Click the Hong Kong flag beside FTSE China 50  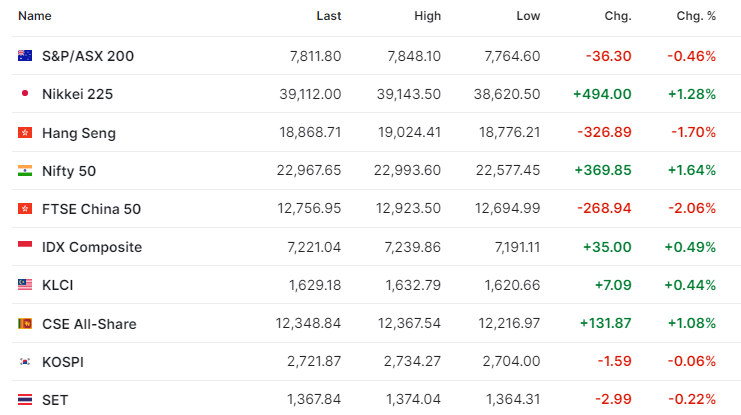click(x=25, y=208)
